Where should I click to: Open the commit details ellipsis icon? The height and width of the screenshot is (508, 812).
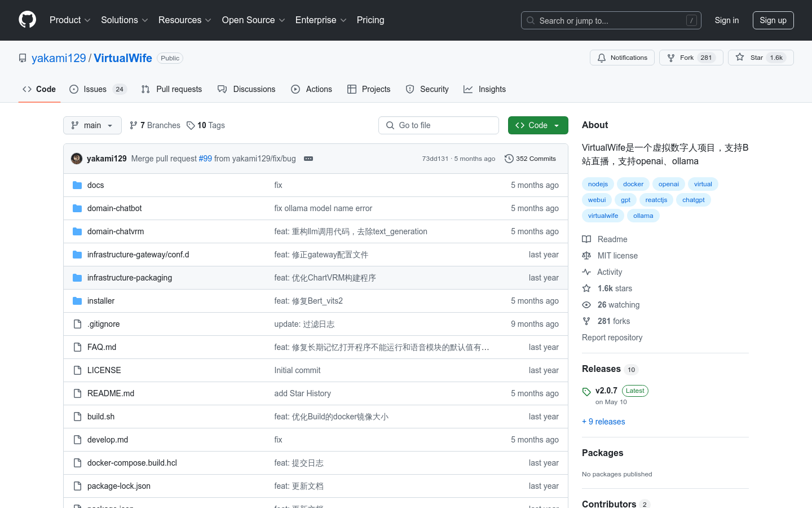tap(308, 159)
